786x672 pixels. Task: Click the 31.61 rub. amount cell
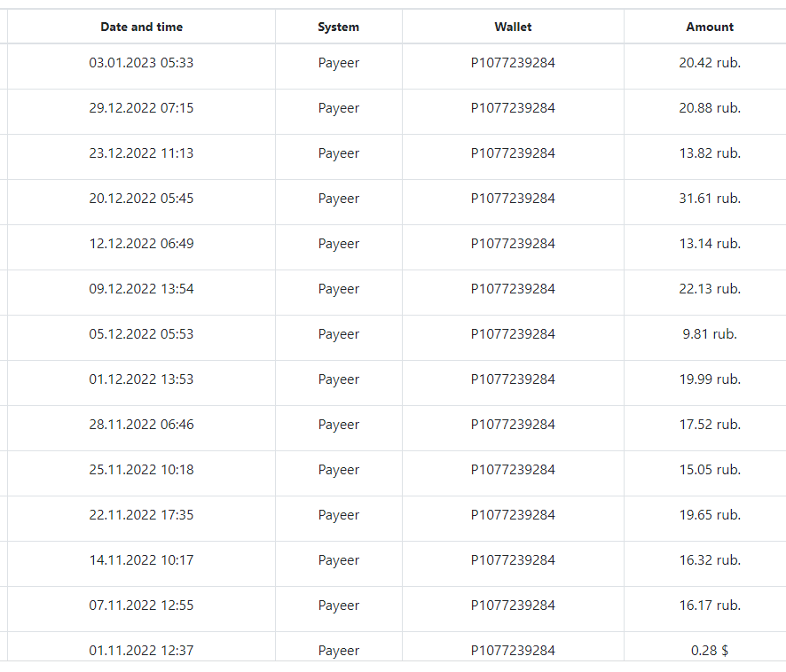coord(710,199)
